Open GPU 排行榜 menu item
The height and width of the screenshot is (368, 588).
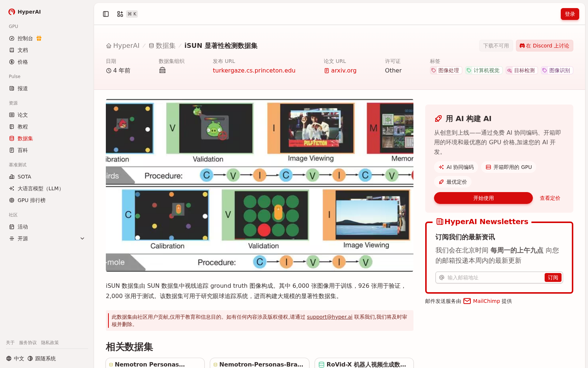point(47,200)
